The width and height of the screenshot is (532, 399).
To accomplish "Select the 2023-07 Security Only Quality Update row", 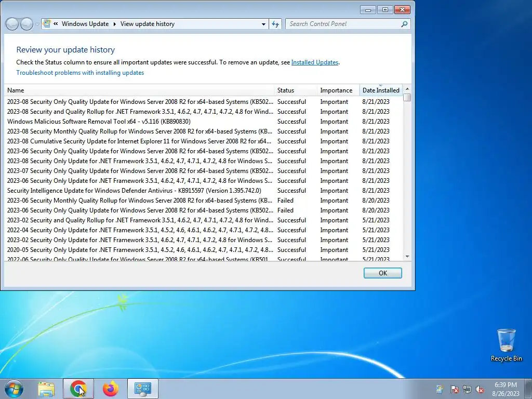I will point(204,171).
